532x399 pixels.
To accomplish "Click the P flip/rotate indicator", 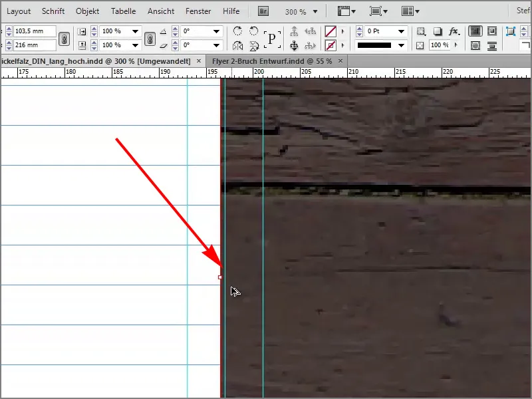I will tap(272, 39).
